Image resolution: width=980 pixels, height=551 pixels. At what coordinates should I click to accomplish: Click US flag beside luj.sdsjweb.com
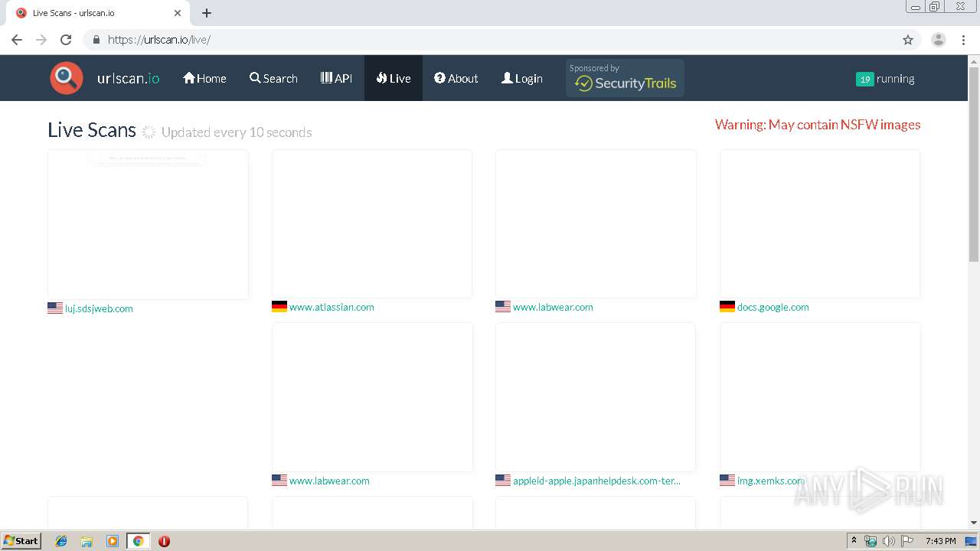point(55,308)
